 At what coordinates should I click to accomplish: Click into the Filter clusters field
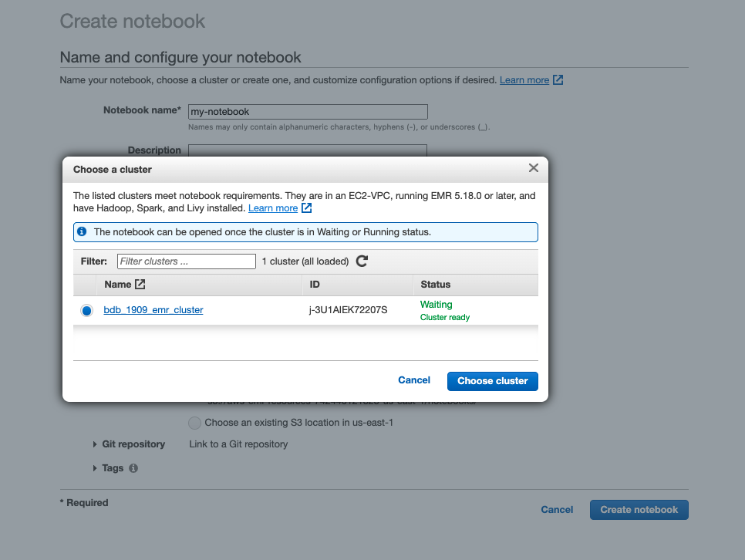(186, 261)
